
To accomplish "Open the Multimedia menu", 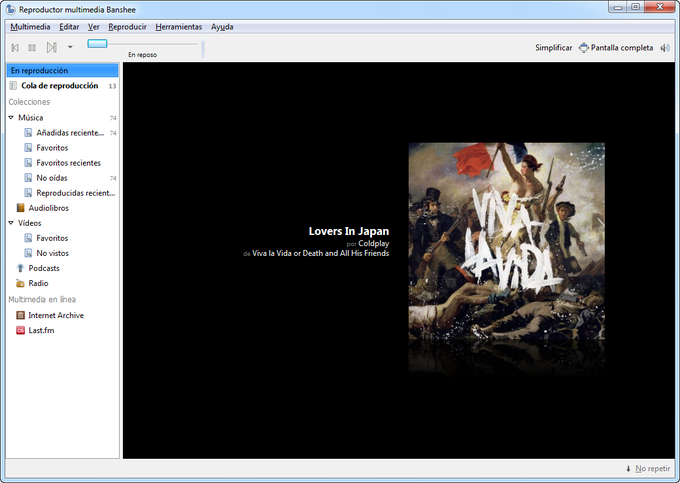I will [x=30, y=27].
